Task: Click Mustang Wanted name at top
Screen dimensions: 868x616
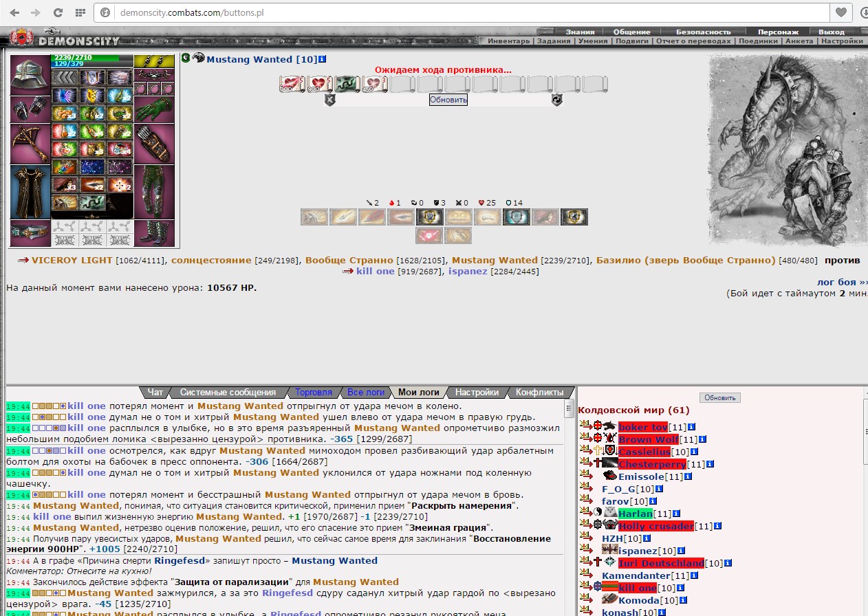Action: pyautogui.click(x=249, y=59)
